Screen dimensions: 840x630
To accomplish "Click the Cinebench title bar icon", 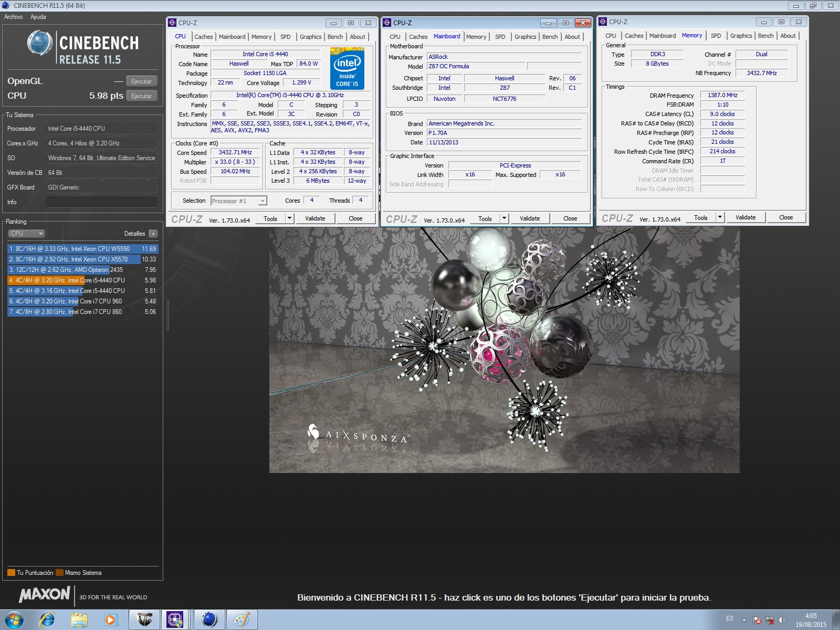I will click(6, 5).
